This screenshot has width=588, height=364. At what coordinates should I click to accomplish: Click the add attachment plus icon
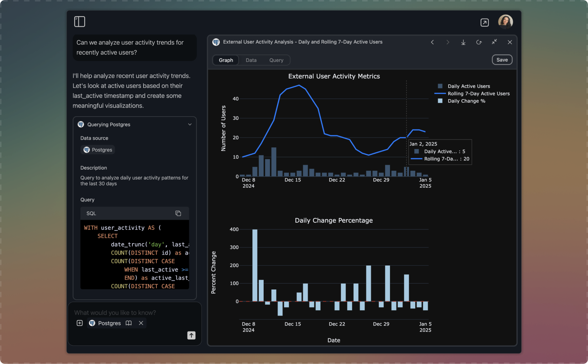79,323
